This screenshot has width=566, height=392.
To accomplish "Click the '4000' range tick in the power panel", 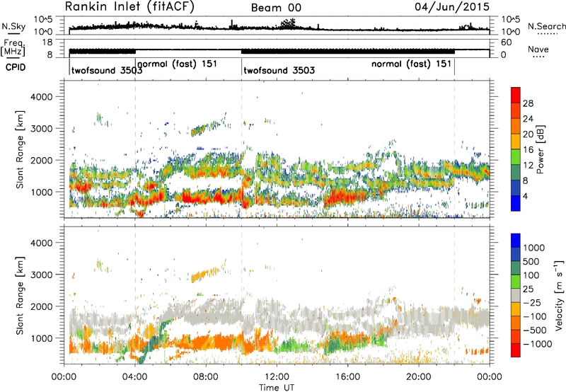I will (x=41, y=97).
